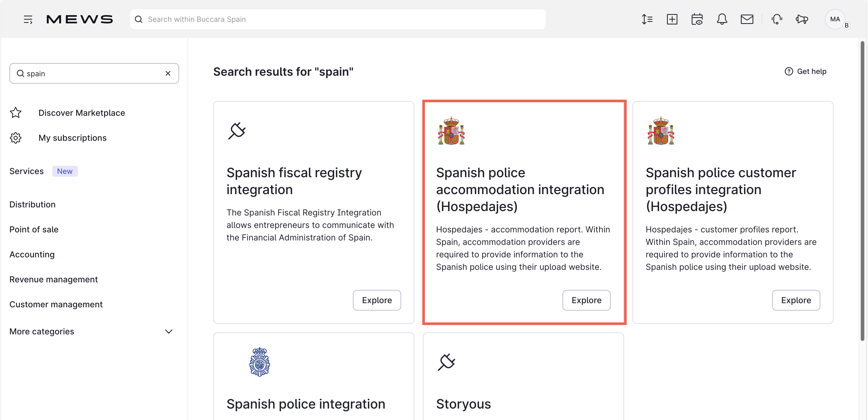Toggle the main navigation menu icon

click(28, 19)
